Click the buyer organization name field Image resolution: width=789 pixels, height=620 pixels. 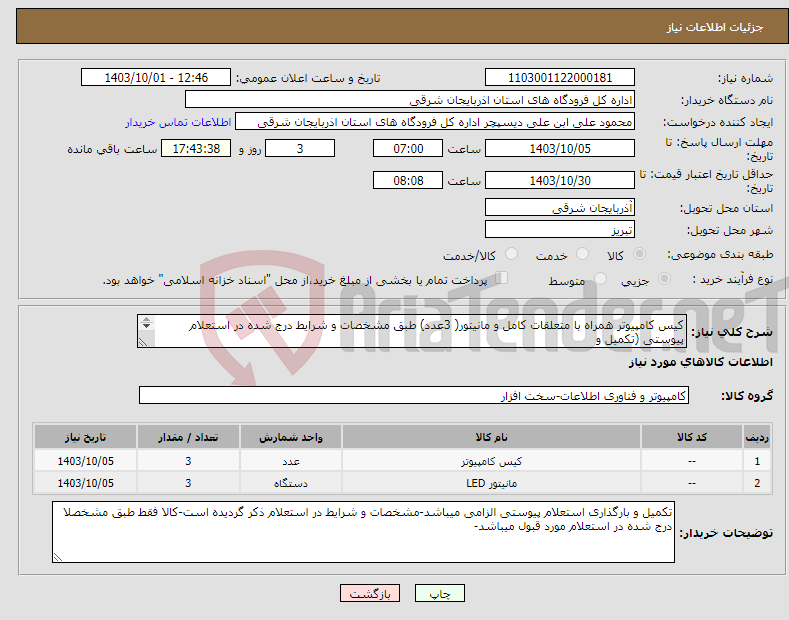pos(410,100)
